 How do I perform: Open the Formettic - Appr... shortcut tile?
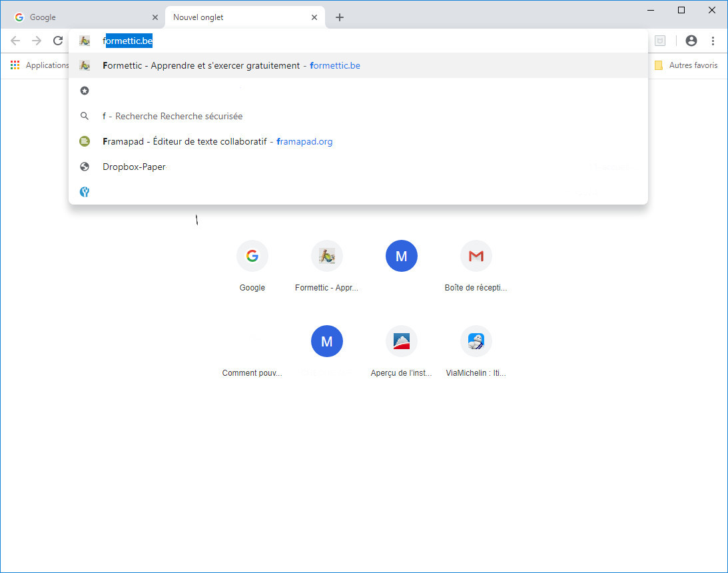tap(327, 266)
